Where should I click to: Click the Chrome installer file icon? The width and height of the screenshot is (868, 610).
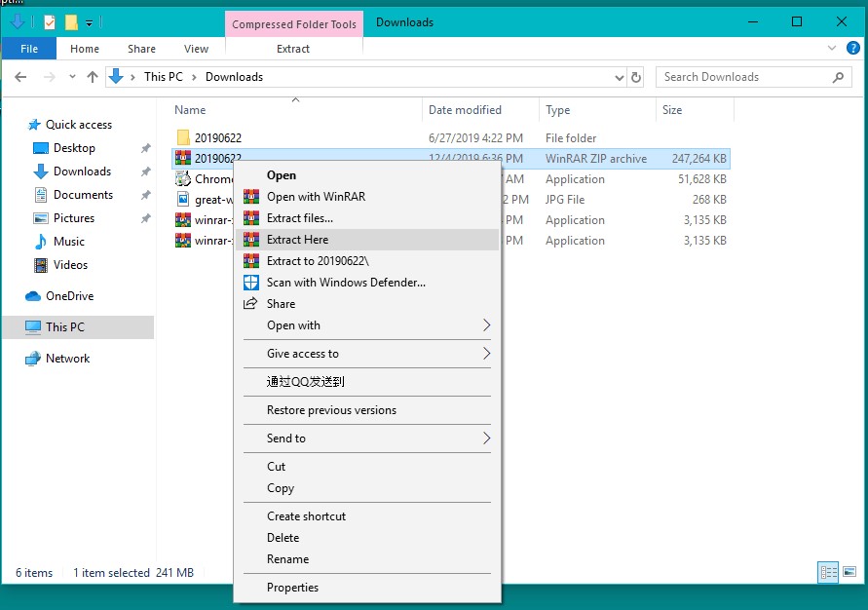[183, 178]
